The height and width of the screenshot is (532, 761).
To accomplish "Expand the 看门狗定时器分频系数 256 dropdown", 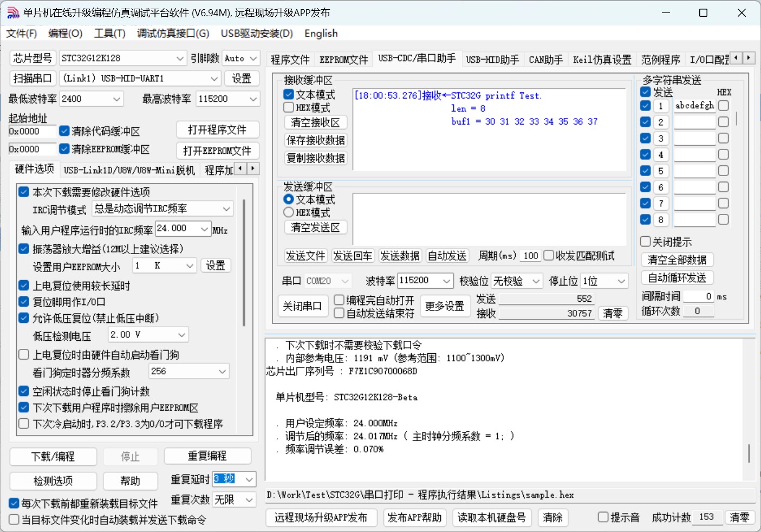I will click(223, 371).
